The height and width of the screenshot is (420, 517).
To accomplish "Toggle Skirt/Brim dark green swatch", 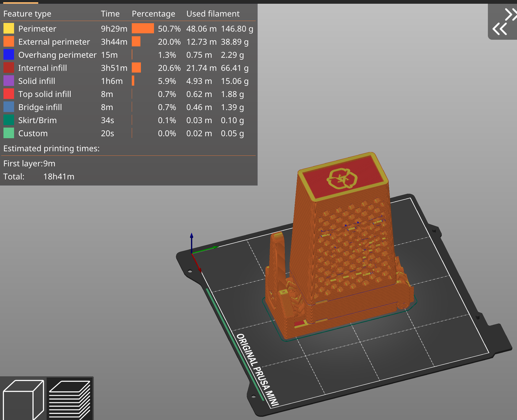I will (x=9, y=120).
